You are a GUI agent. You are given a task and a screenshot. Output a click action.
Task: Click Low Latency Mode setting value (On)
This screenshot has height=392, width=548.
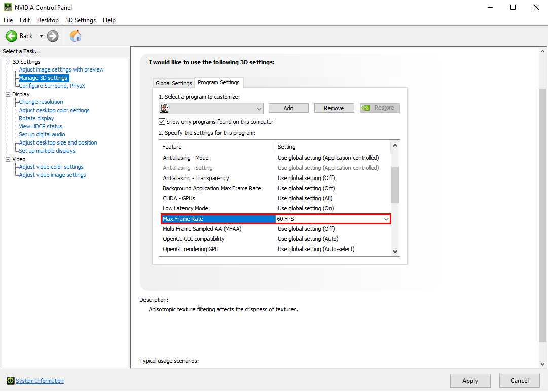click(x=306, y=208)
